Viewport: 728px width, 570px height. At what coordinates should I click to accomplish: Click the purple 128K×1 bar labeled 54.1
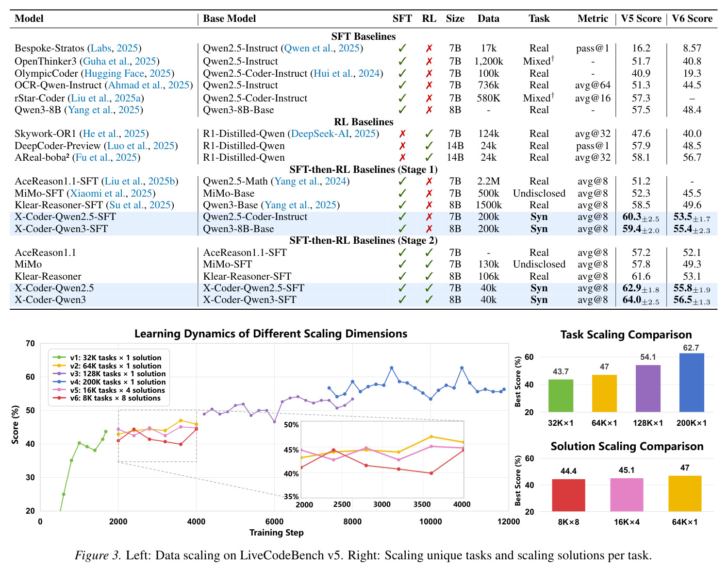(648, 388)
